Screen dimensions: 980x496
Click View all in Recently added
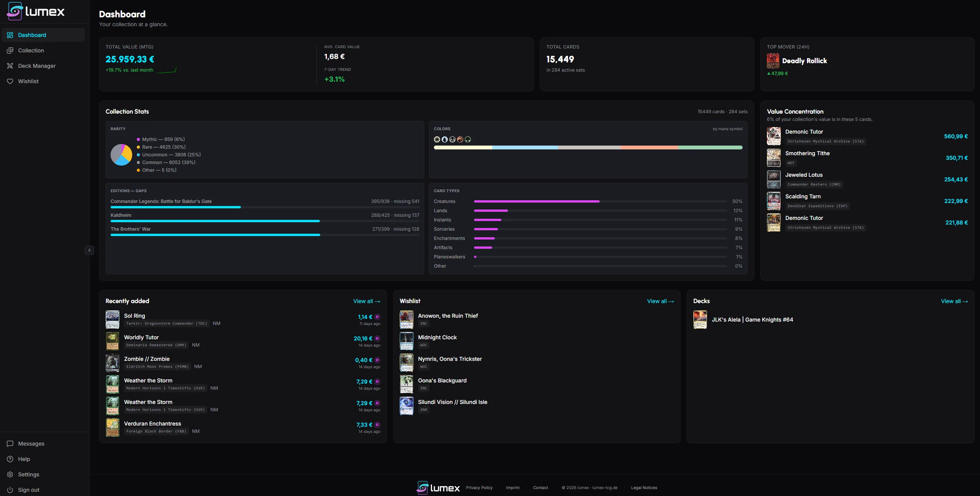click(366, 301)
